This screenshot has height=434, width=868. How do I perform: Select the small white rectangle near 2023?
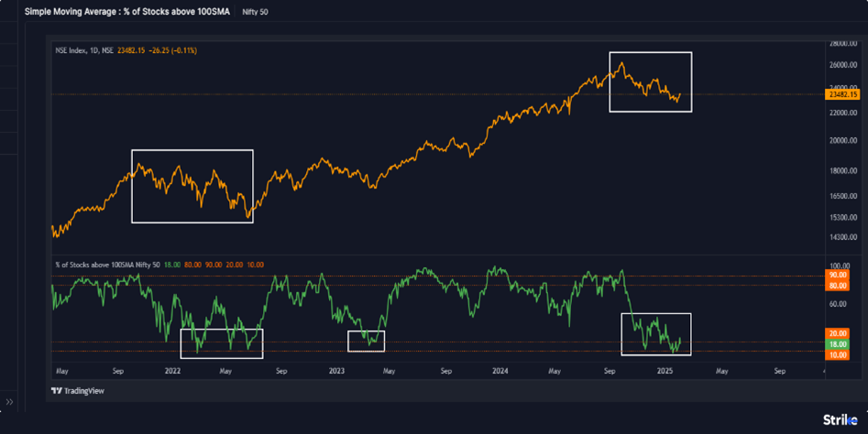click(x=366, y=331)
